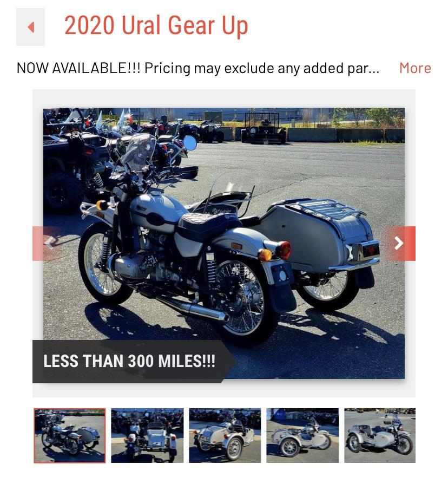The height and width of the screenshot is (491, 448).
Task: Select the first highlighted rear-side view thumbnail
Action: (x=69, y=435)
